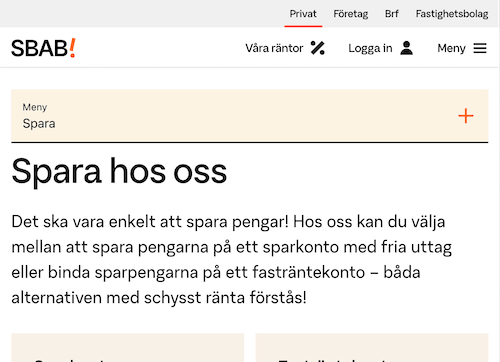Click the paragraph starting with Det ska vara enkelt
Viewport: 500px width, 362px height.
[x=232, y=259]
